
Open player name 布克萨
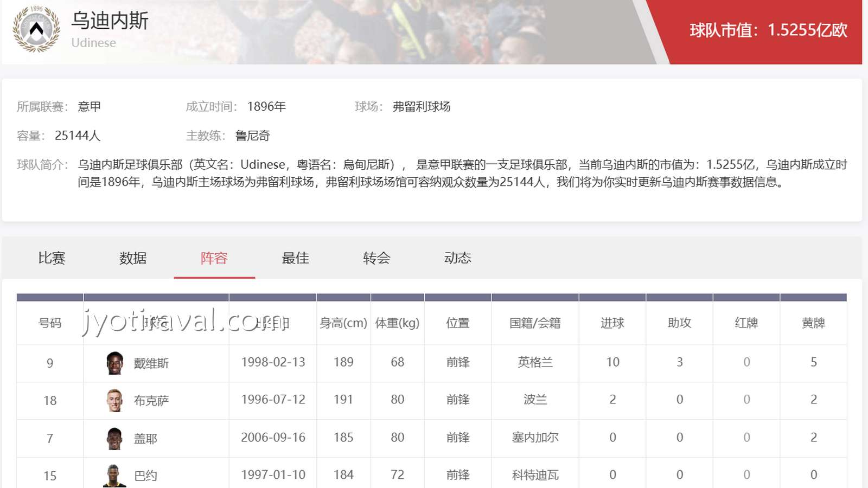coord(151,401)
